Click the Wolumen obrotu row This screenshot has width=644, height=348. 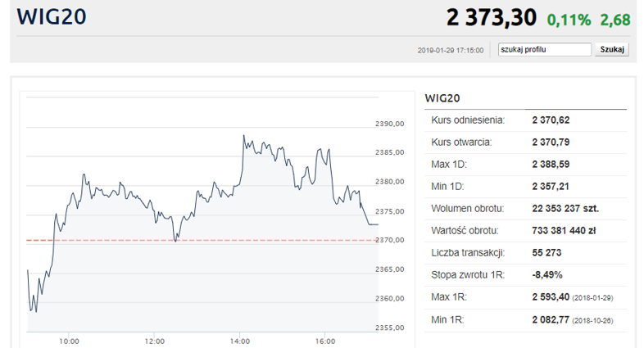tap(526, 209)
